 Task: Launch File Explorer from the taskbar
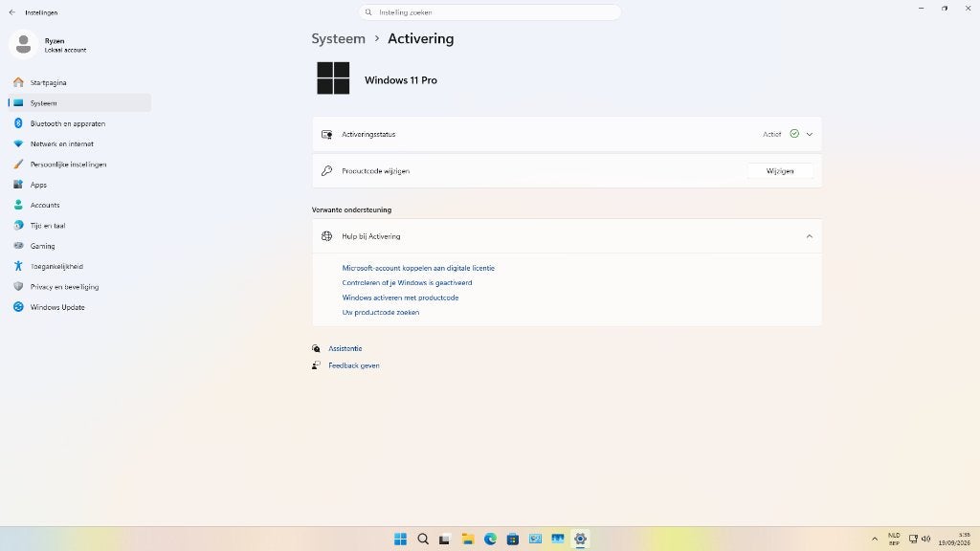tap(467, 540)
